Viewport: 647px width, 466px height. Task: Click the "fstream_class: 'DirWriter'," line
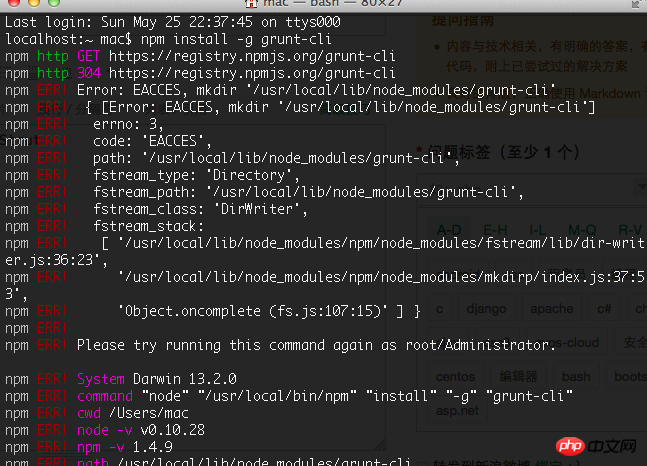coord(200,209)
